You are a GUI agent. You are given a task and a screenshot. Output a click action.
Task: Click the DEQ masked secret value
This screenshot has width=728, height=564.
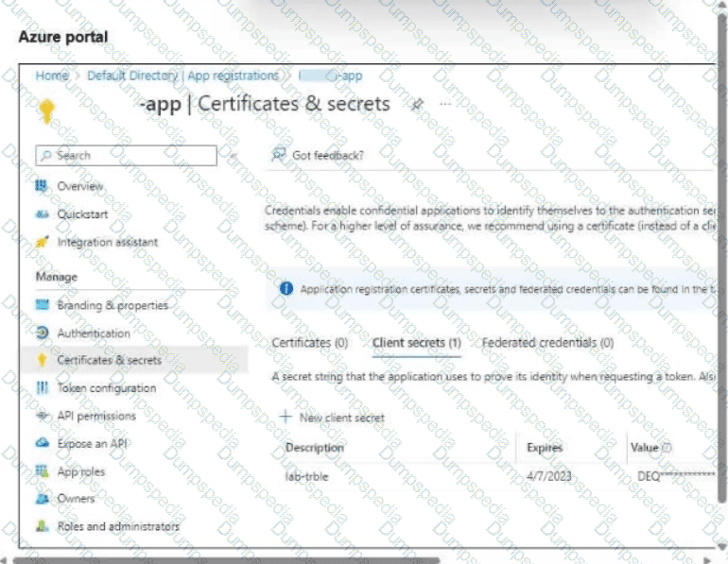click(x=676, y=476)
